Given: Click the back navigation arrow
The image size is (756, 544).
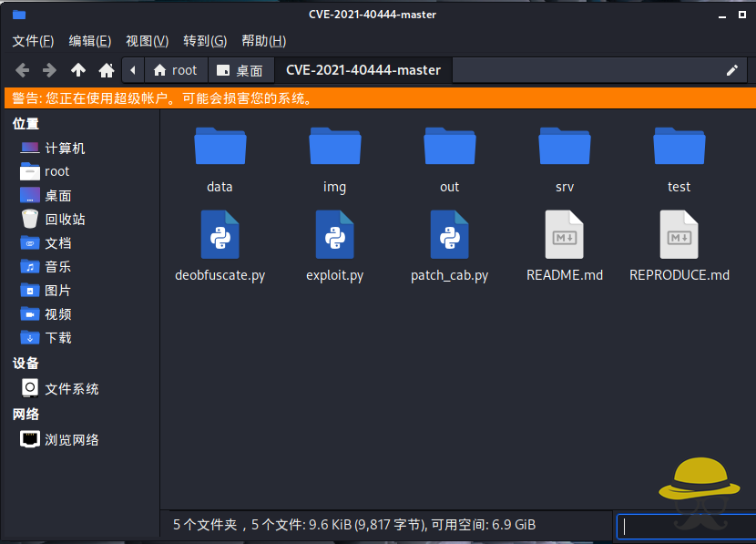Looking at the screenshot, I should pos(21,69).
